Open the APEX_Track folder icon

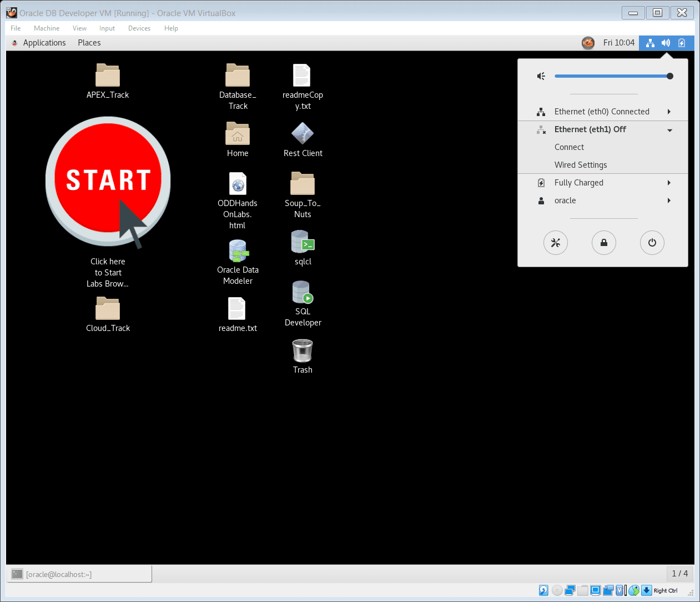pyautogui.click(x=108, y=75)
